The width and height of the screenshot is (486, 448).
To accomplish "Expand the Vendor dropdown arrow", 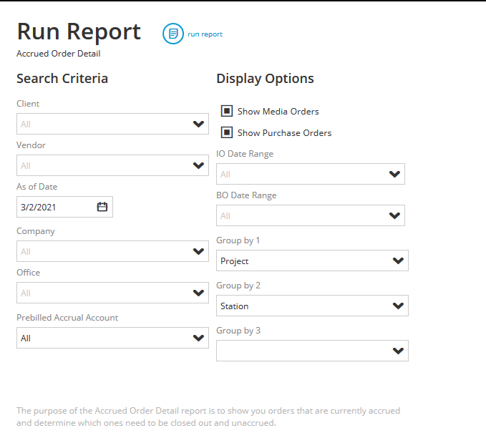I will pos(199,166).
